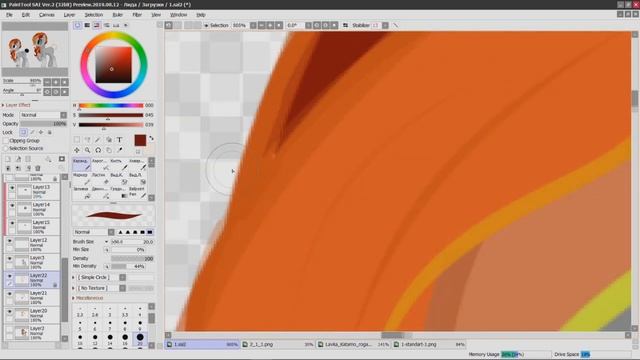Select the Magic Wand tool

(x=98, y=140)
